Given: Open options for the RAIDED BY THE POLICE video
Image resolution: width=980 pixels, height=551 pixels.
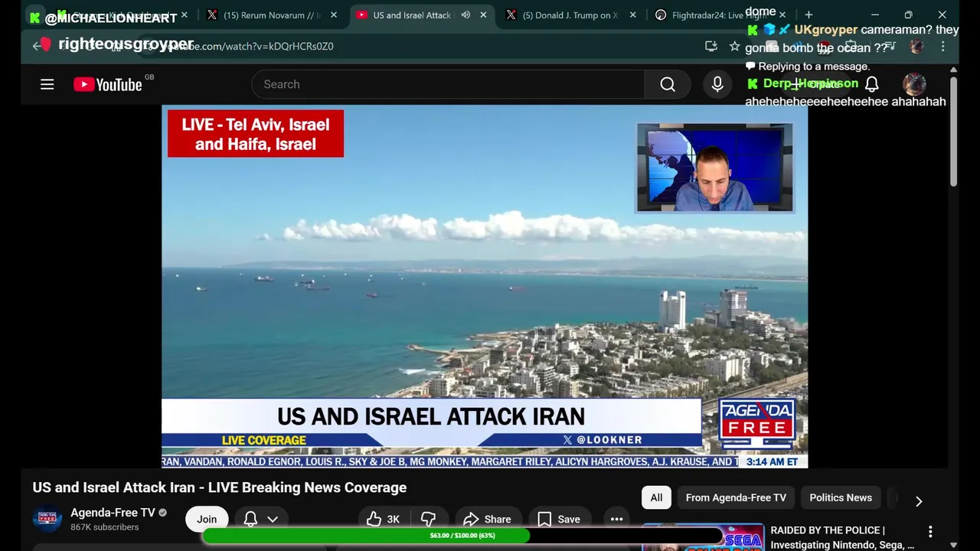Looking at the screenshot, I should point(930,531).
